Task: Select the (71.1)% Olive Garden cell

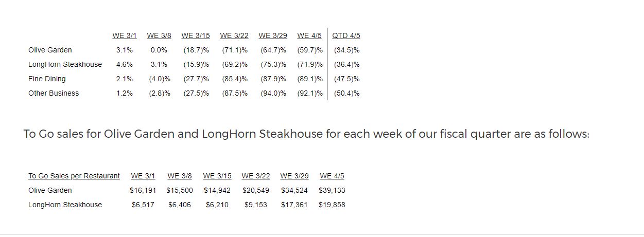Action: tap(235, 50)
